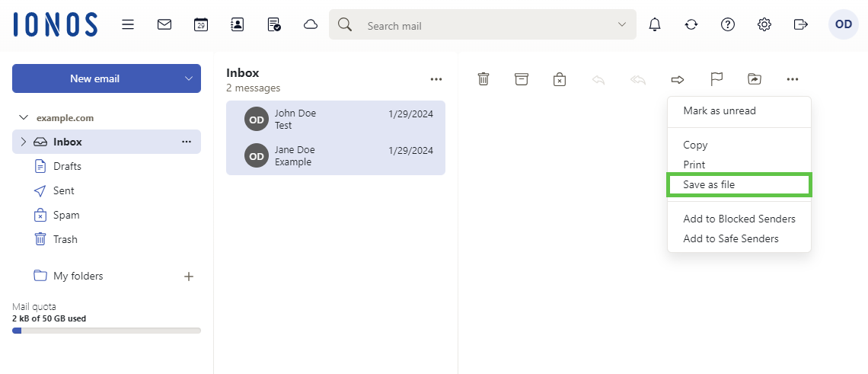The width and height of the screenshot is (868, 374).
Task: Delete selected emails with trash icon
Action: click(483, 78)
